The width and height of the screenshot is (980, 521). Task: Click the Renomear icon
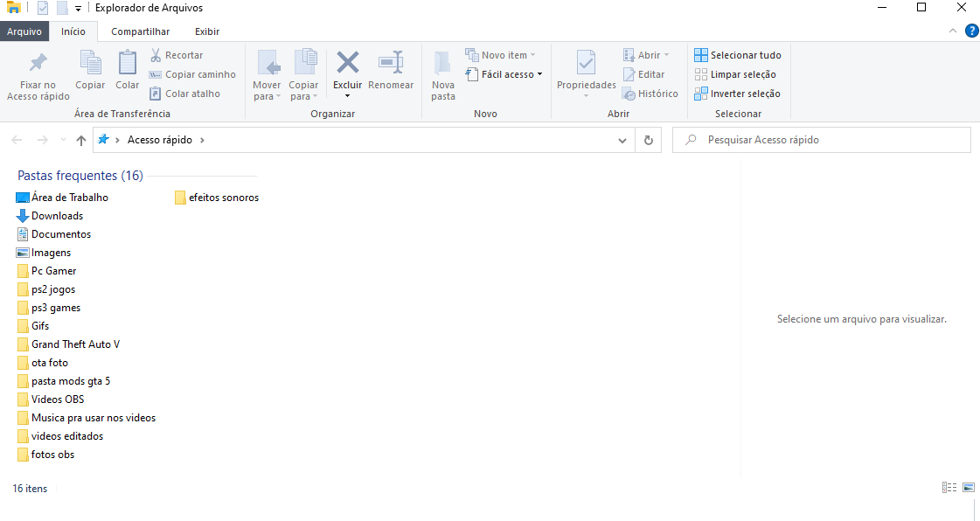pyautogui.click(x=391, y=62)
